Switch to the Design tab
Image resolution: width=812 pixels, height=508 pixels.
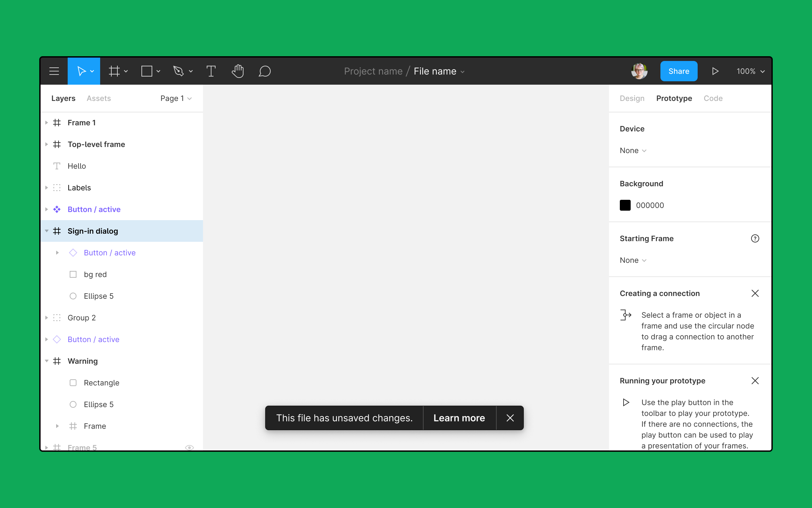coord(631,98)
